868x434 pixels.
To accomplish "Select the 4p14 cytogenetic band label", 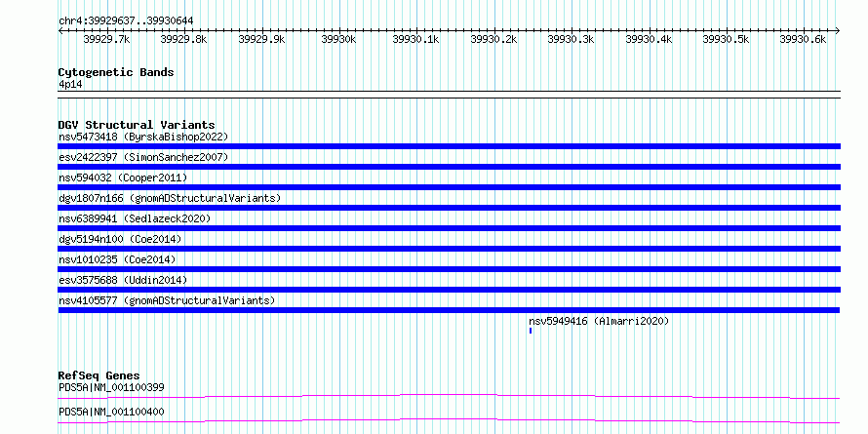I will [x=70, y=85].
